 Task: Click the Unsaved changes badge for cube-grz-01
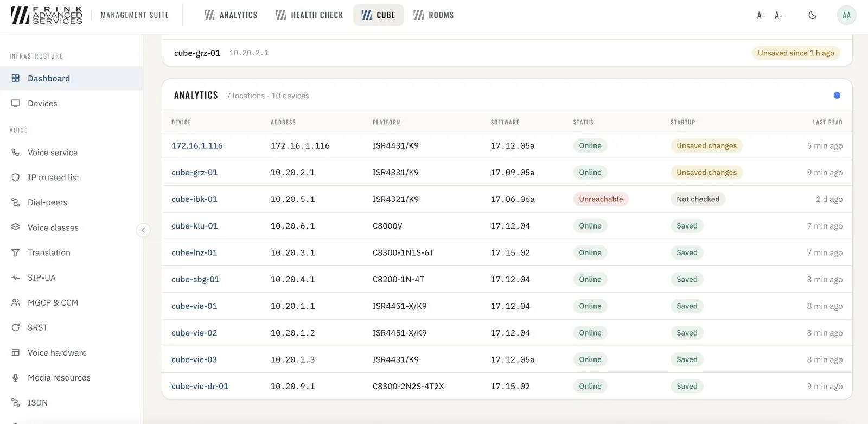[x=706, y=173]
